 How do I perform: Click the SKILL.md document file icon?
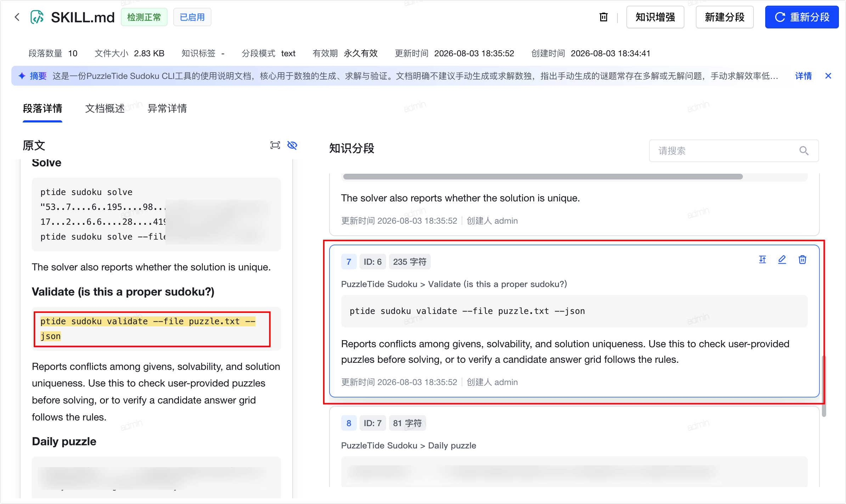(x=37, y=17)
